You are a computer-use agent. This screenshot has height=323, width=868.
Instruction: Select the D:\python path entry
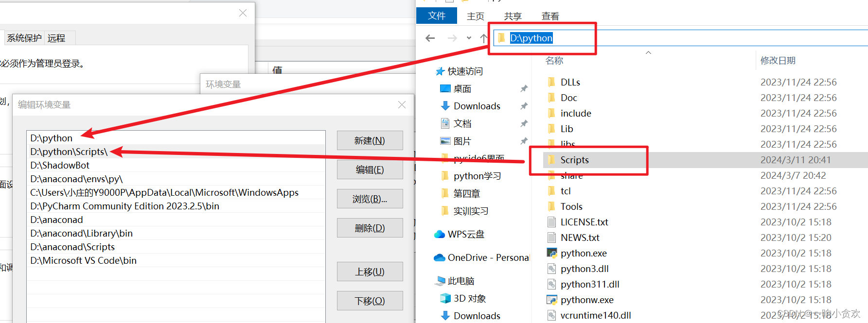[x=176, y=138]
